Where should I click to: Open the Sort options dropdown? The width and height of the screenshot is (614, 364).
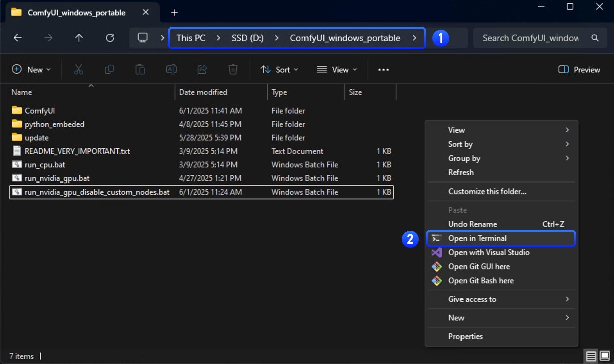280,69
